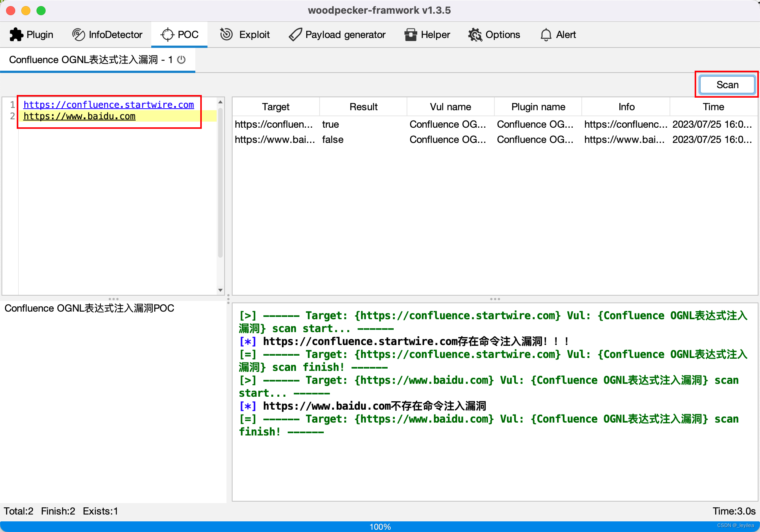This screenshot has height=532, width=760.
Task: Select the Plugin puzzle-piece icon
Action: pyautogui.click(x=16, y=34)
